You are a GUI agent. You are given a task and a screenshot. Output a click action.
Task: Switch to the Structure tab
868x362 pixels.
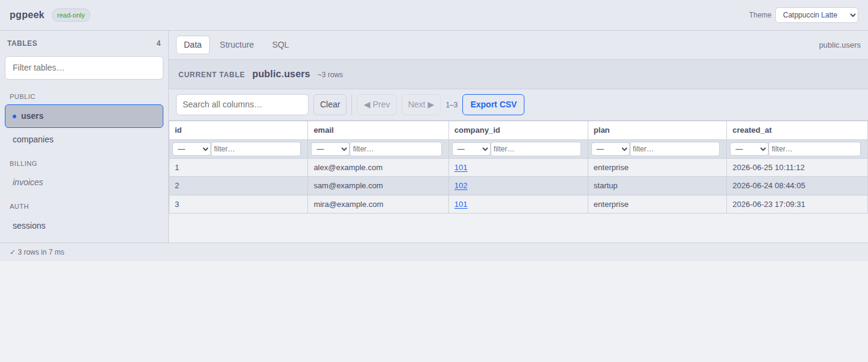tap(237, 45)
